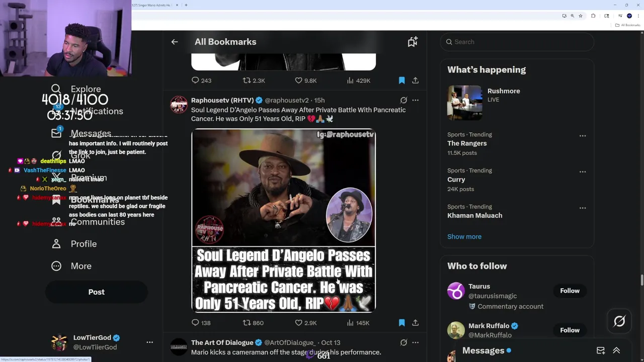Open the browser profile avatar
Viewport: 644px width, 362px height.
[x=629, y=16]
